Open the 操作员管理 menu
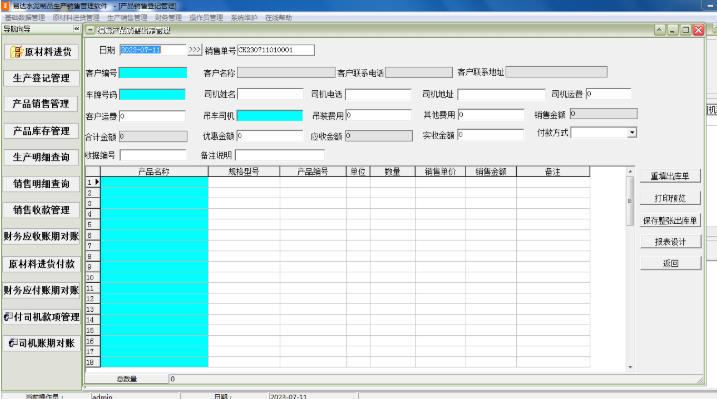The width and height of the screenshot is (717, 399). click(x=206, y=17)
